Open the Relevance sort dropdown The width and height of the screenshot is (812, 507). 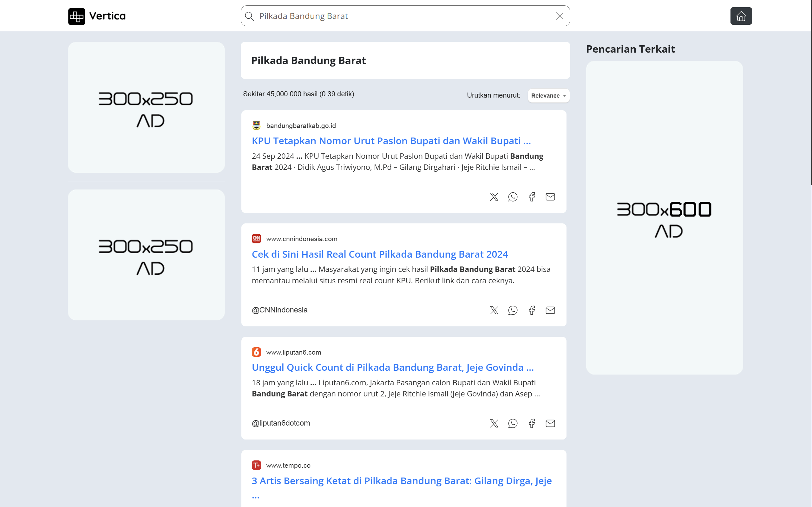tap(548, 96)
